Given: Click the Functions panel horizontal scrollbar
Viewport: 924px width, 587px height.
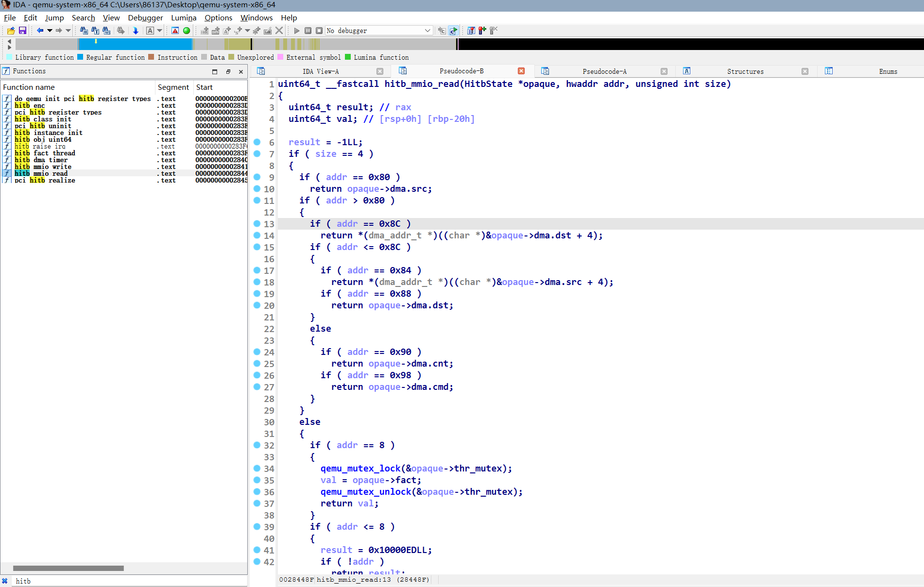Looking at the screenshot, I should (x=68, y=568).
